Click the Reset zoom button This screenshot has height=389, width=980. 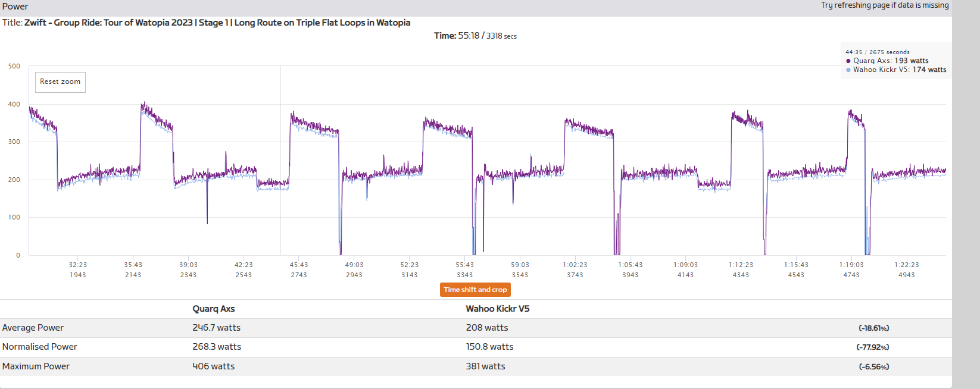(x=60, y=82)
